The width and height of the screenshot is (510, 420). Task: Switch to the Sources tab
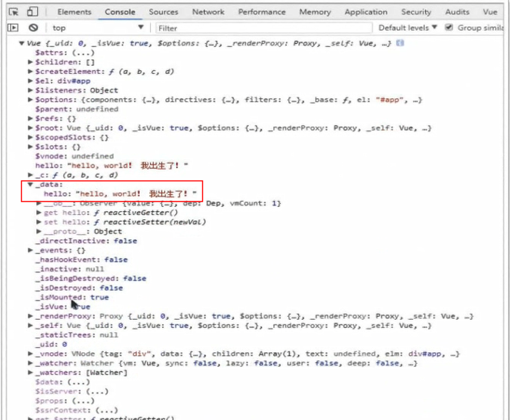pyautogui.click(x=164, y=12)
